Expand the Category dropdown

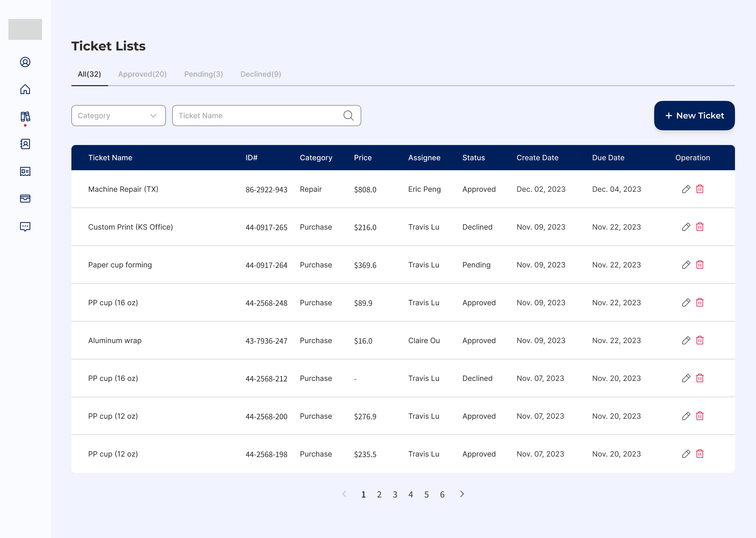[x=118, y=116]
